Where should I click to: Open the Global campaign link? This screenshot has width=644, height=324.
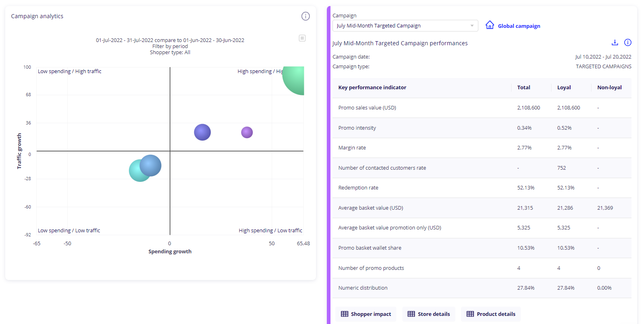pos(519,26)
